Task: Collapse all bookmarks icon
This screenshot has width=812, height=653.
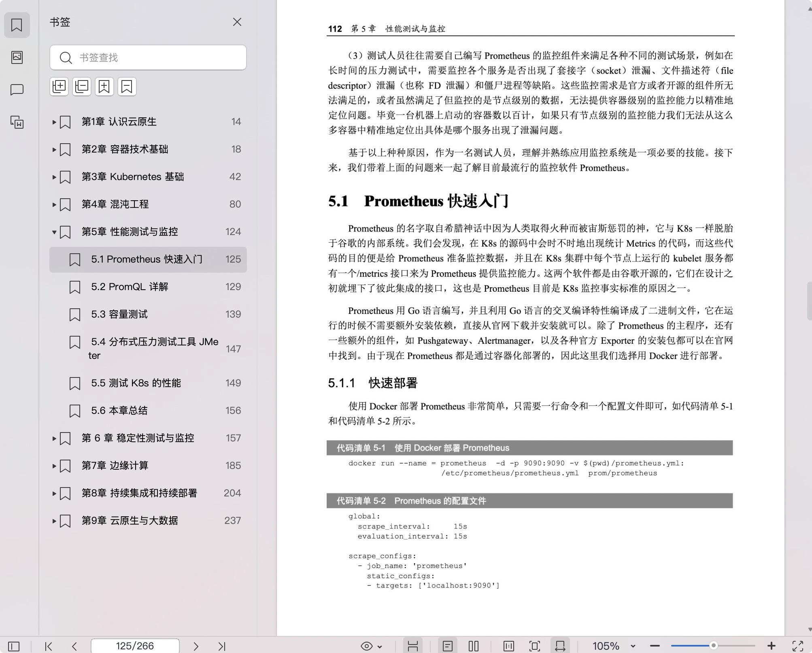Action: (x=82, y=87)
